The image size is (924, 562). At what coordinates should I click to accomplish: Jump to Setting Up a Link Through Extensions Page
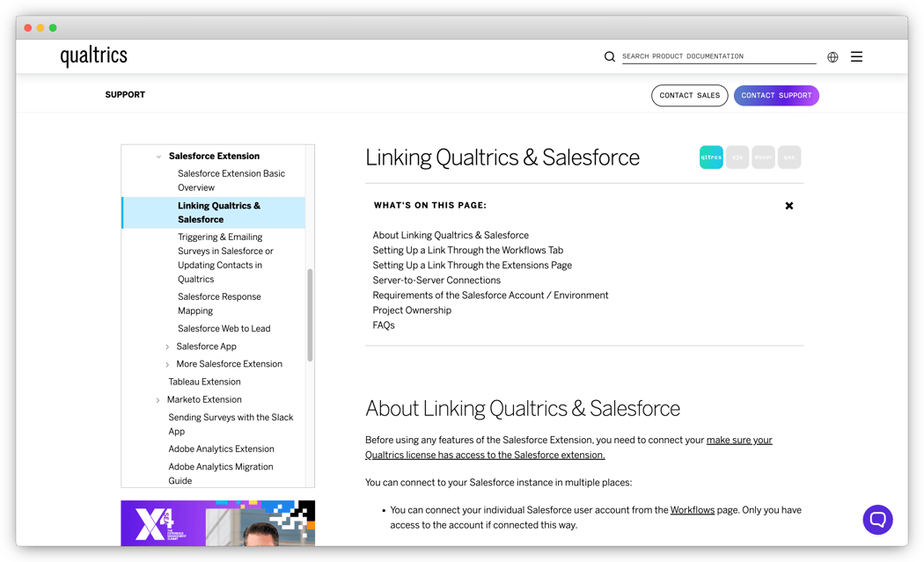[472, 265]
